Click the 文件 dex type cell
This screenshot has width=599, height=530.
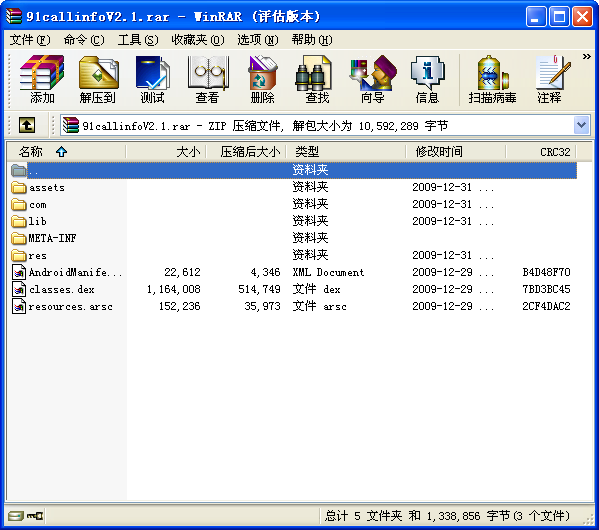pyautogui.click(x=316, y=289)
